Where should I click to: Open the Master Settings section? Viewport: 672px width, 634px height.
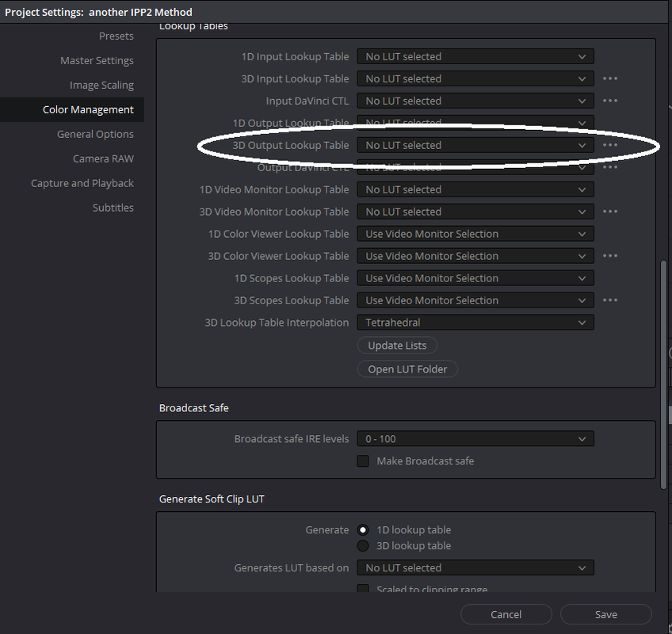[97, 60]
